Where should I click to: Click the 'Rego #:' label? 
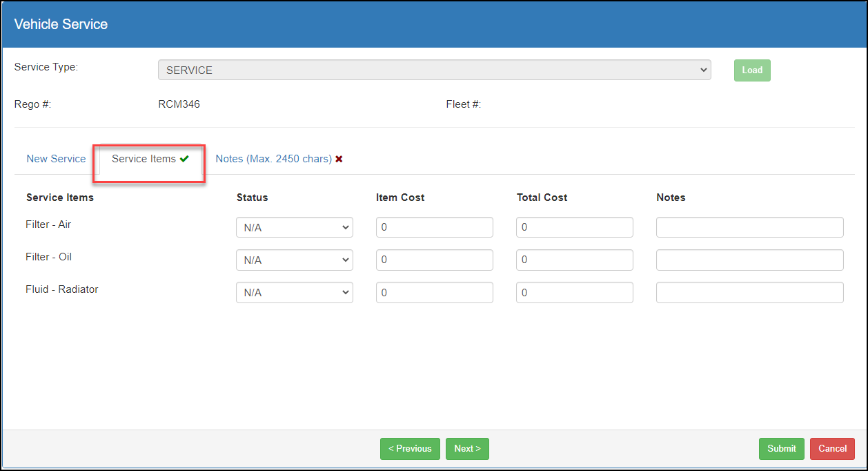tap(33, 104)
